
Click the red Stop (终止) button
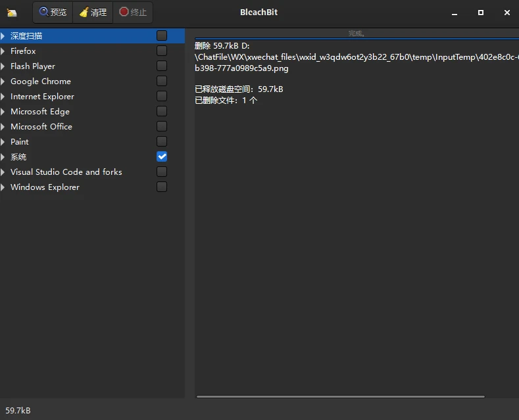click(133, 12)
